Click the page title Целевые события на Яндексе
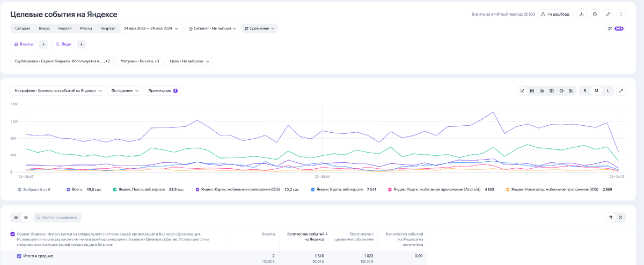 pyautogui.click(x=64, y=15)
